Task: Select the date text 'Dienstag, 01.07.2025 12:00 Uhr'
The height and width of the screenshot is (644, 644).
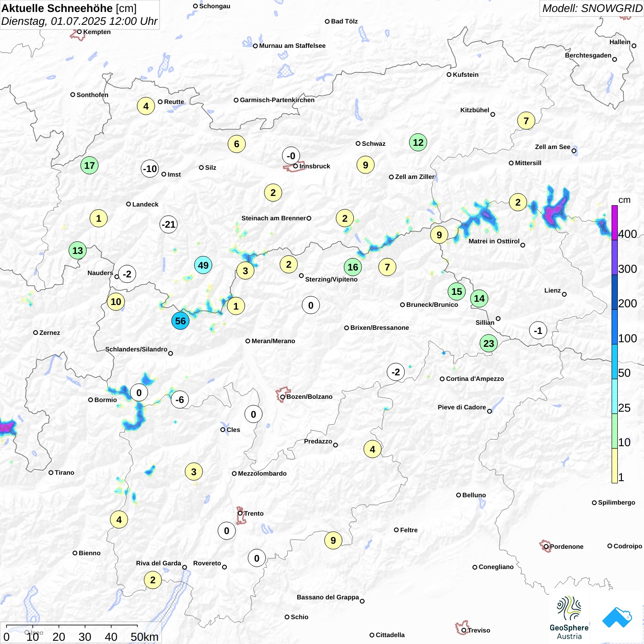Action: (79, 21)
